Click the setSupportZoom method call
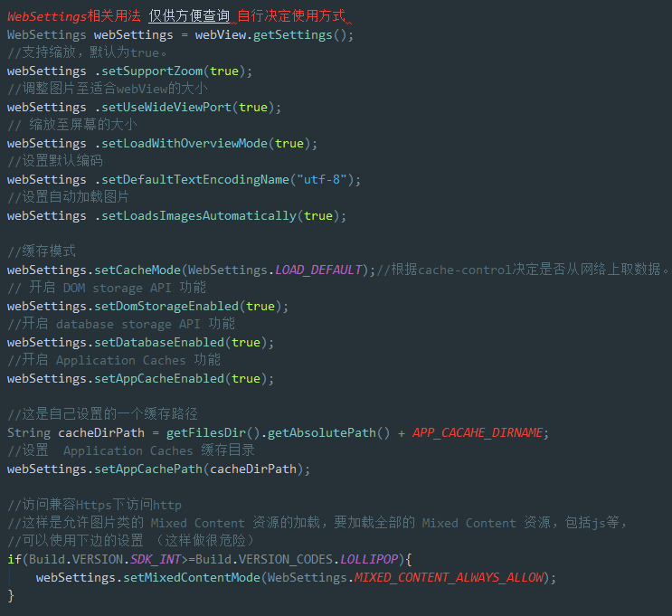The width and height of the screenshot is (672, 616). 152,71
